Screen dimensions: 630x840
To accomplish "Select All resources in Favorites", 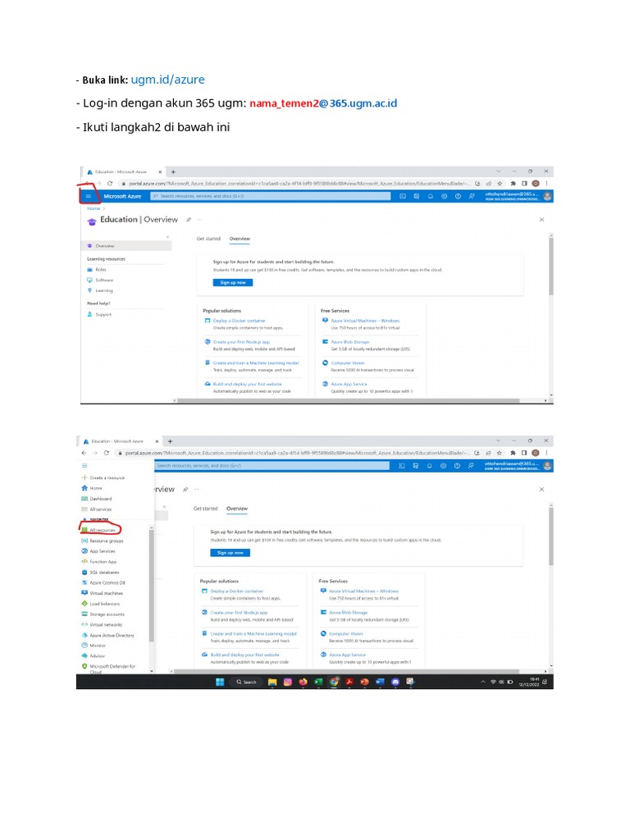I will (x=102, y=530).
